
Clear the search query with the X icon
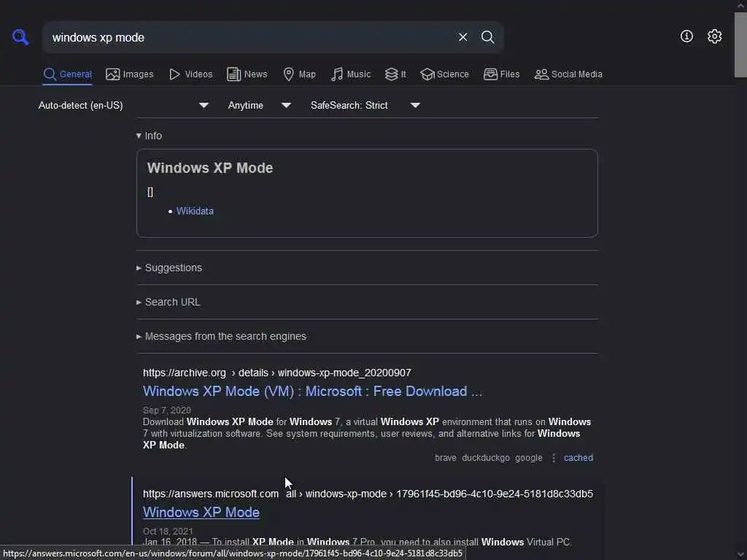[462, 37]
